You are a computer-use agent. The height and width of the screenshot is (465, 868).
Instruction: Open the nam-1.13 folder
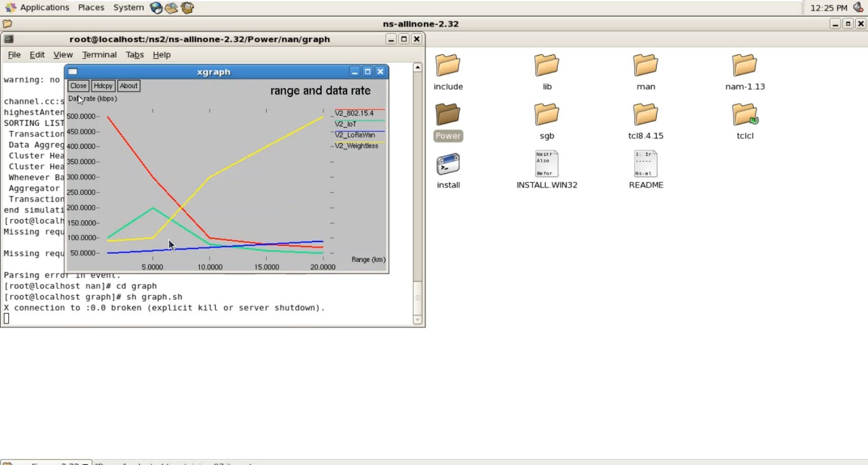tap(744, 66)
